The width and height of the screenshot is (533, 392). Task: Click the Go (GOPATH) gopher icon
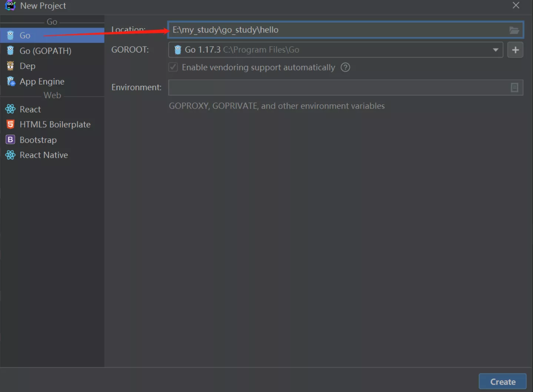10,50
